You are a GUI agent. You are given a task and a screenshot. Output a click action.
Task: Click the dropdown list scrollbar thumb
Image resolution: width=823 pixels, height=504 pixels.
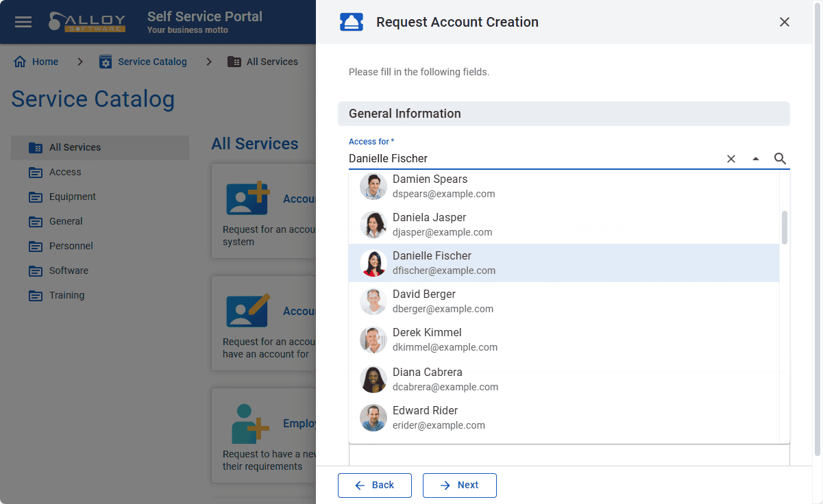[x=785, y=227]
